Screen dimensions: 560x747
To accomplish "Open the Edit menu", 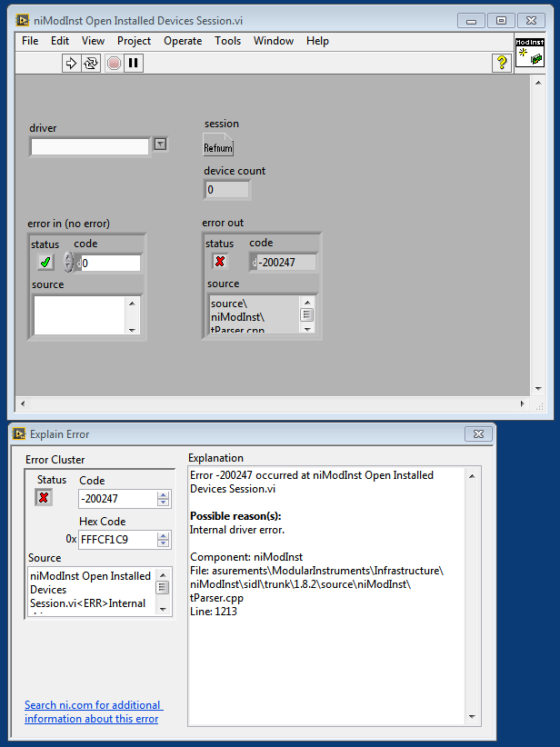I will pos(60,41).
